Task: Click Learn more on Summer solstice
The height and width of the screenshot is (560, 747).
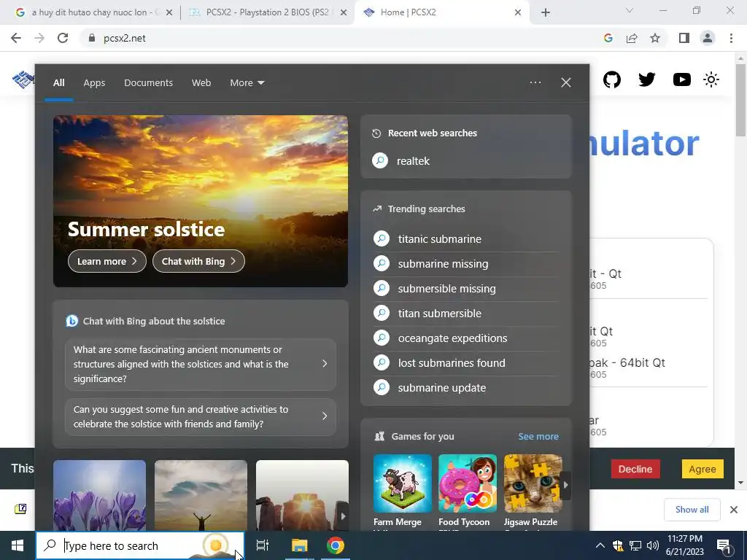Action: pos(107,262)
